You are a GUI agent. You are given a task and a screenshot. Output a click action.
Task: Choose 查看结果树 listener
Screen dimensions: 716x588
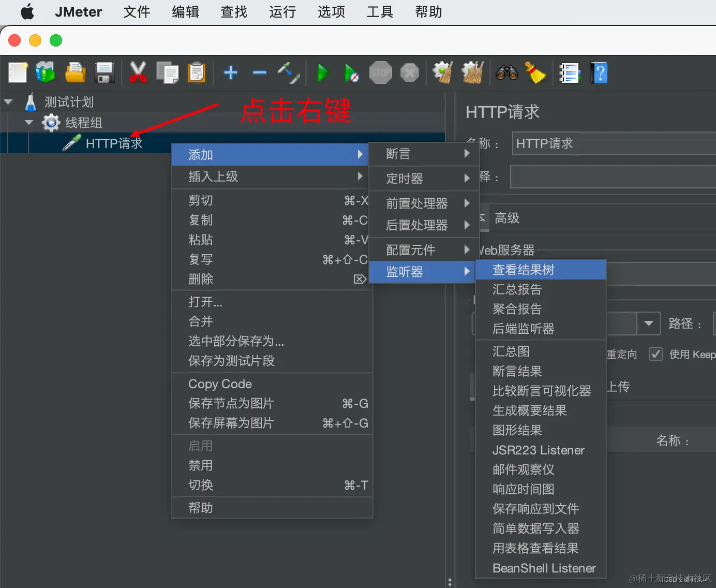[x=541, y=270]
